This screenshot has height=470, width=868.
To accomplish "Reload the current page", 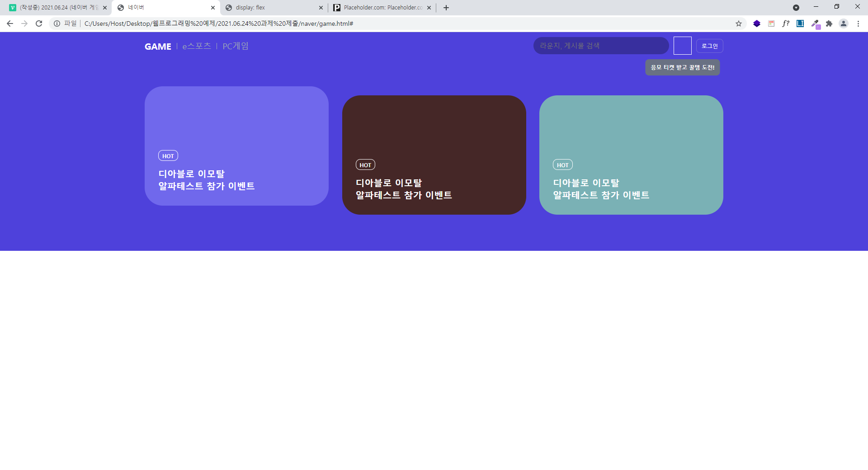I will [x=39, y=23].
